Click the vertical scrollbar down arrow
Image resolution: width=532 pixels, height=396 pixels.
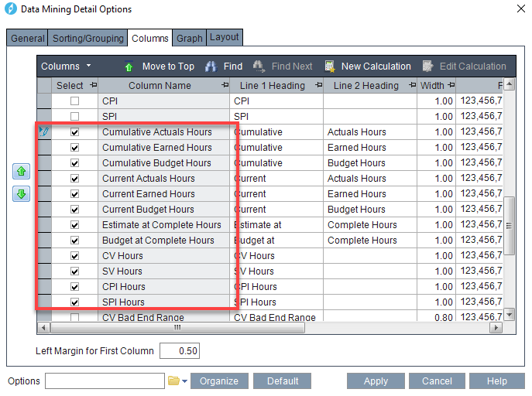[x=510, y=314]
